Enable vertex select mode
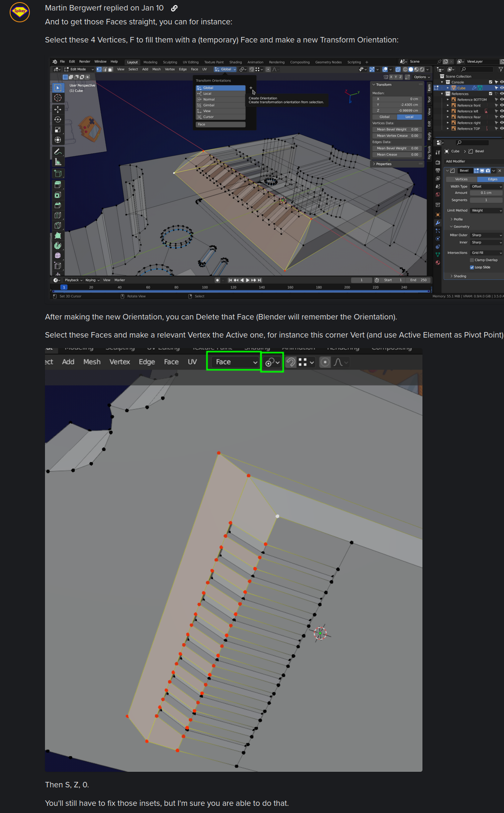Viewport: 504px width, 813px height. point(99,69)
